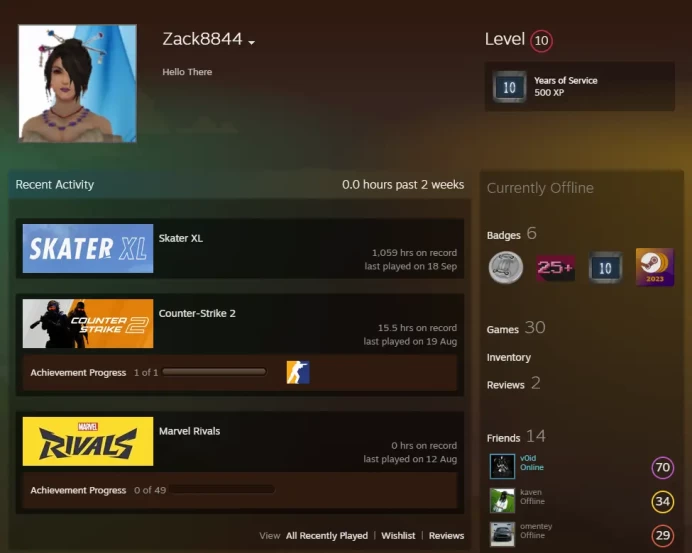This screenshot has height=553, width=692.
Task: Click the Counter-Strike 2 achievement progress bar
Action: (214, 372)
